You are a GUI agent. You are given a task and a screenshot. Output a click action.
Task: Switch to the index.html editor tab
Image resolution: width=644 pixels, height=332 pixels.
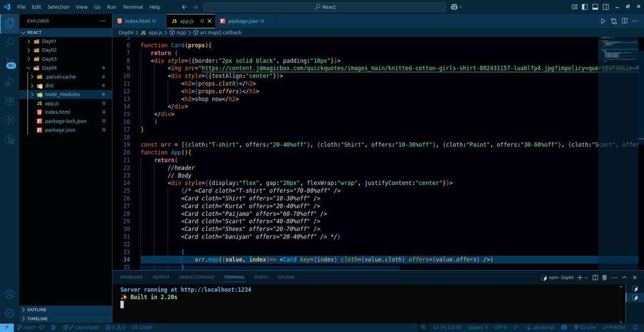click(136, 21)
